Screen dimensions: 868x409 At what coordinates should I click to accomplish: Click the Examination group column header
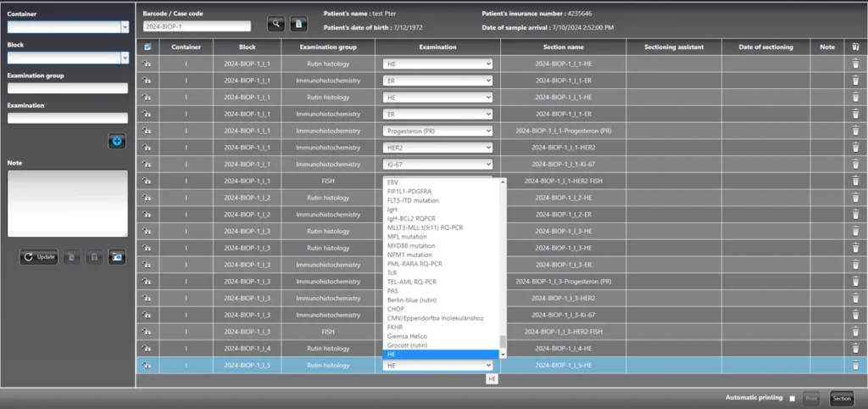coord(328,48)
